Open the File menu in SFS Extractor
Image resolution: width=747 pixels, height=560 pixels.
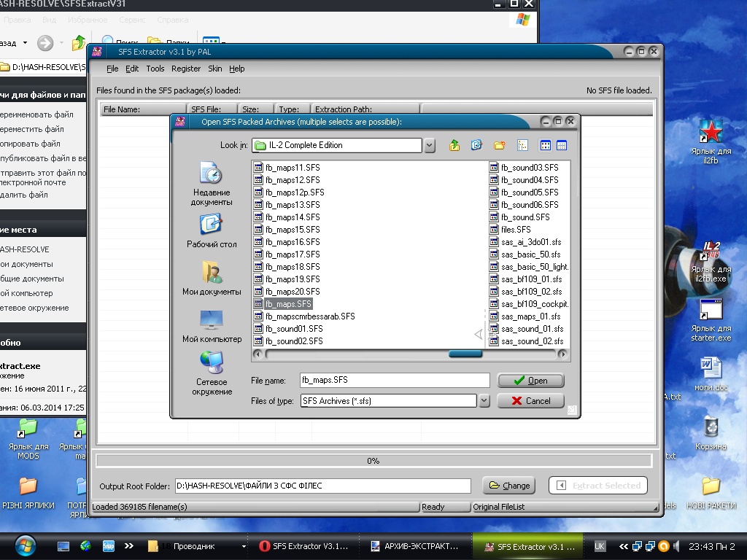click(112, 69)
